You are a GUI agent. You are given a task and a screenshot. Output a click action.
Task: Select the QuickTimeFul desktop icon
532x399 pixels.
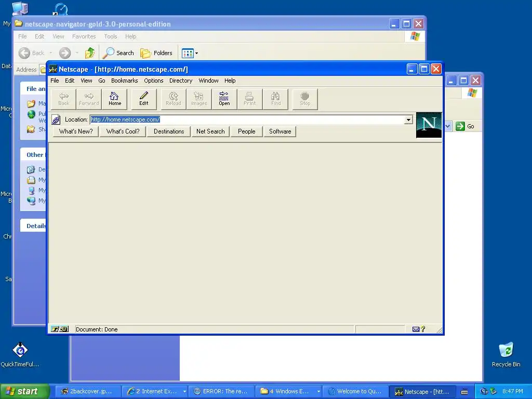click(x=20, y=354)
